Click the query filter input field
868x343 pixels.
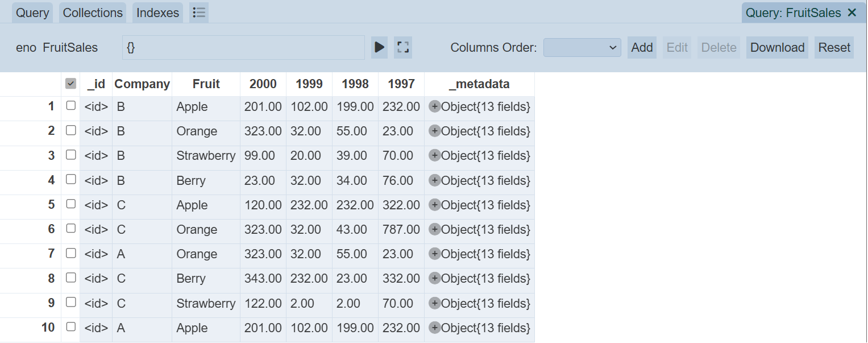pyautogui.click(x=243, y=47)
